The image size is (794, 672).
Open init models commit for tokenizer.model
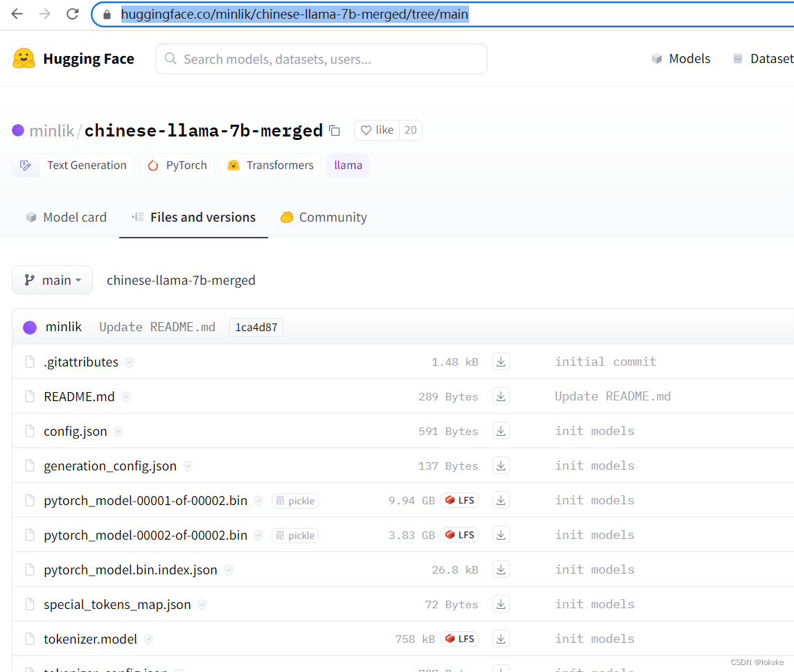[x=594, y=639]
